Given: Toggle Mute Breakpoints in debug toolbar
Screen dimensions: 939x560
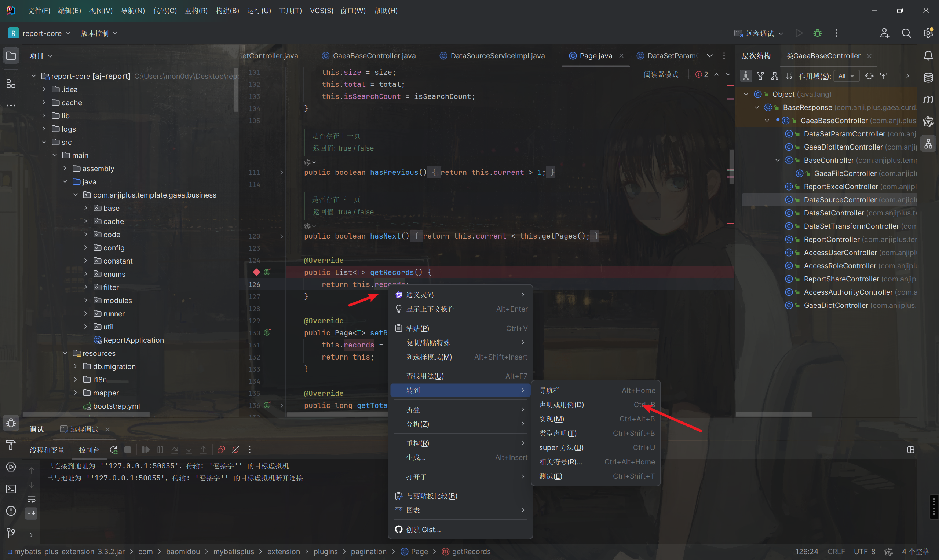Looking at the screenshot, I should tap(235, 450).
